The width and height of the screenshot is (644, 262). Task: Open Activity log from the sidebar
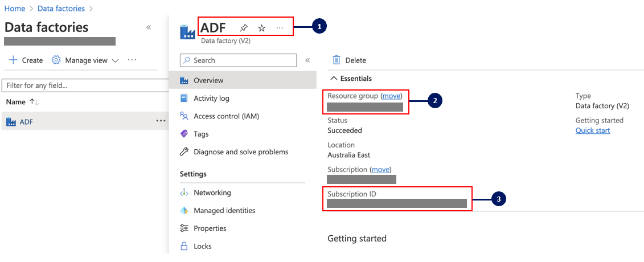(x=211, y=98)
